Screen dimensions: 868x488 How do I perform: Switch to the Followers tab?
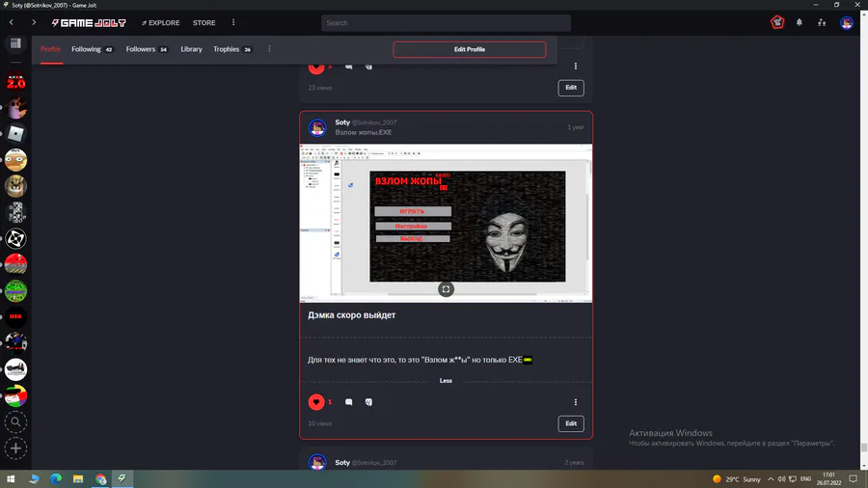coord(147,49)
